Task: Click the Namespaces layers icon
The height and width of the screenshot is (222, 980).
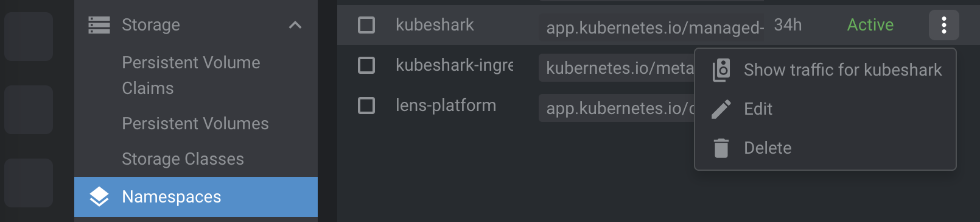Action: (x=99, y=197)
